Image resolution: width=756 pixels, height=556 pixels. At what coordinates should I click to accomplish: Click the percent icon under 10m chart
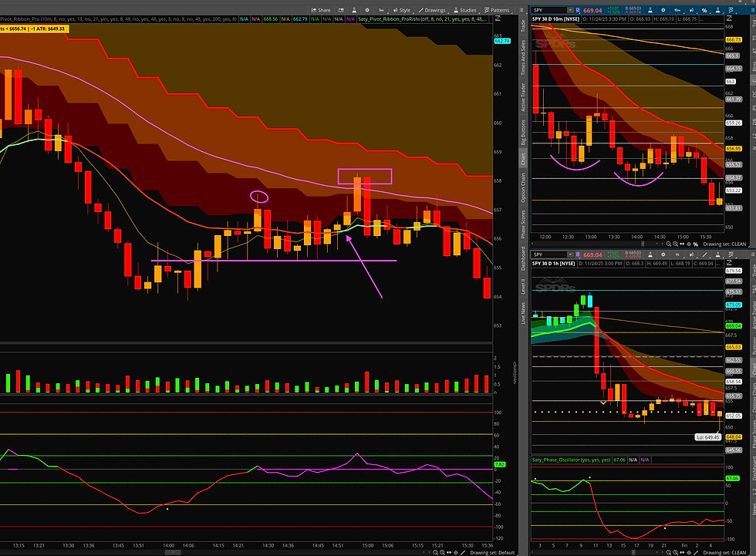click(x=696, y=244)
